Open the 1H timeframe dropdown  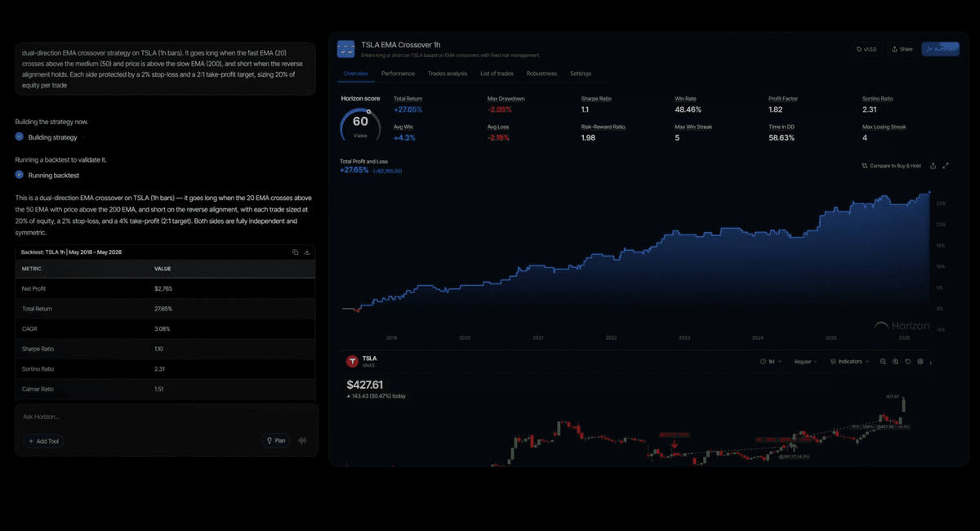[x=770, y=361]
